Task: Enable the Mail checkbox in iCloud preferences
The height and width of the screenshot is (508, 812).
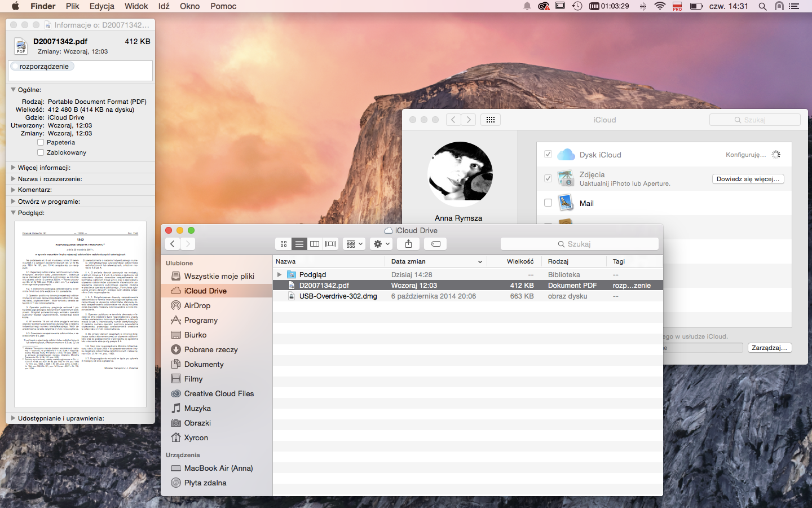Action: pos(548,203)
